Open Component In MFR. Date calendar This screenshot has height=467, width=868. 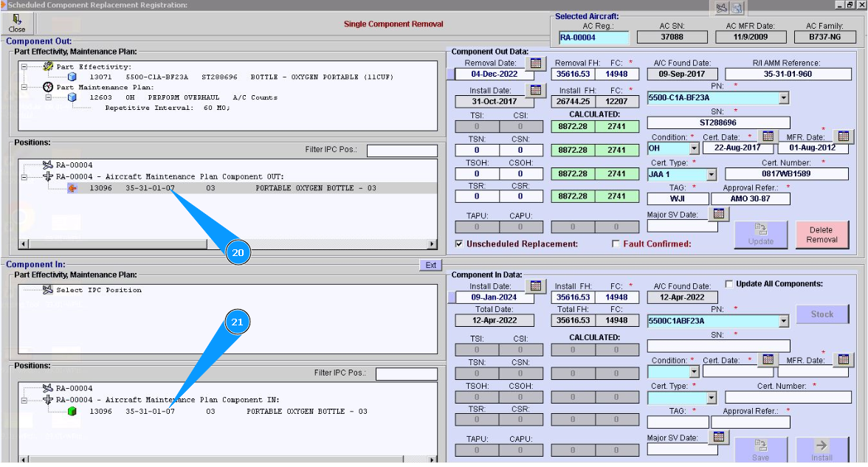[843, 360]
